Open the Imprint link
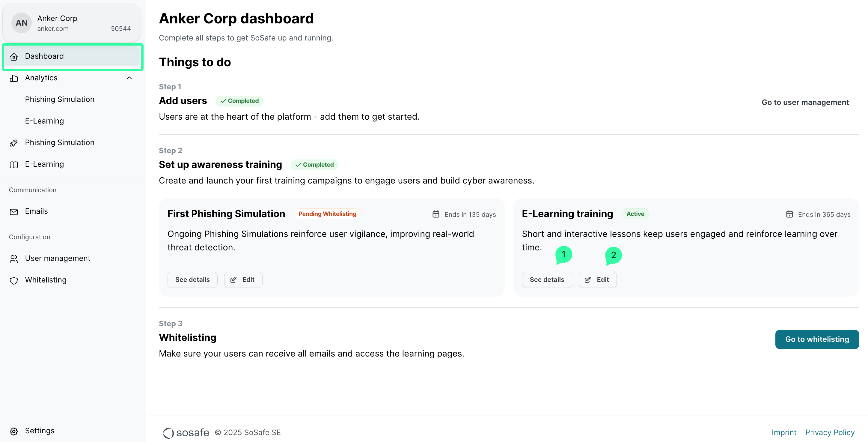This screenshot has width=868, height=442. [784, 433]
